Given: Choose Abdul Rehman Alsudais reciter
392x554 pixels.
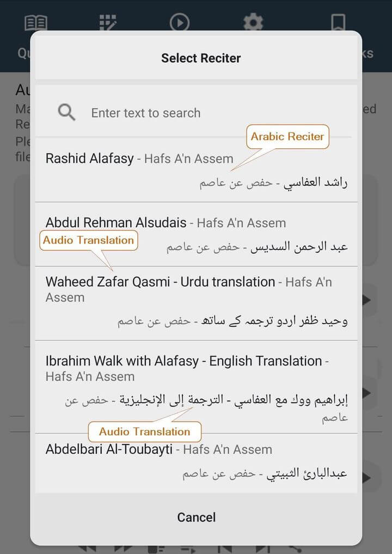Looking at the screenshot, I should 196,234.
